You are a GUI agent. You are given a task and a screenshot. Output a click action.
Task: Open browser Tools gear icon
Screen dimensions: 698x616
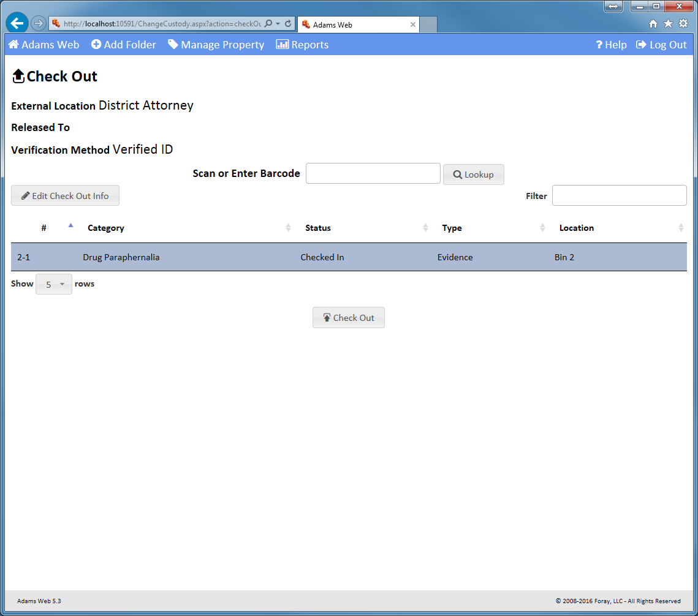tap(683, 23)
